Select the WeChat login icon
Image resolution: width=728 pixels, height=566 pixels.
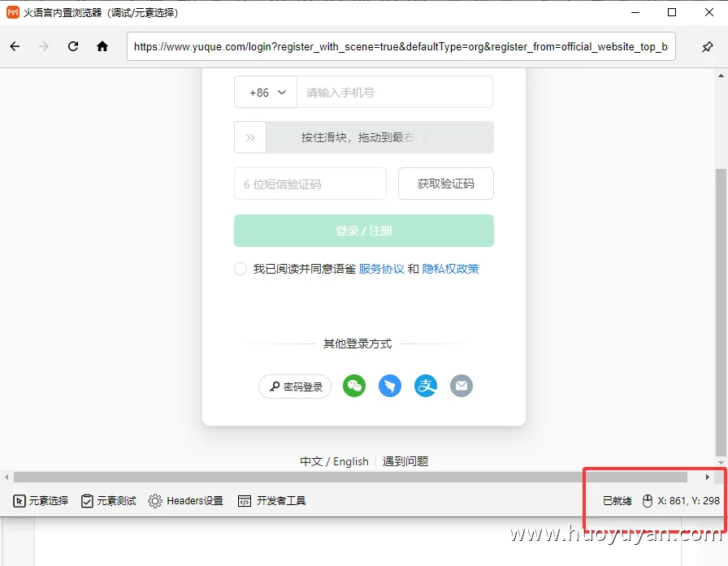coord(354,386)
